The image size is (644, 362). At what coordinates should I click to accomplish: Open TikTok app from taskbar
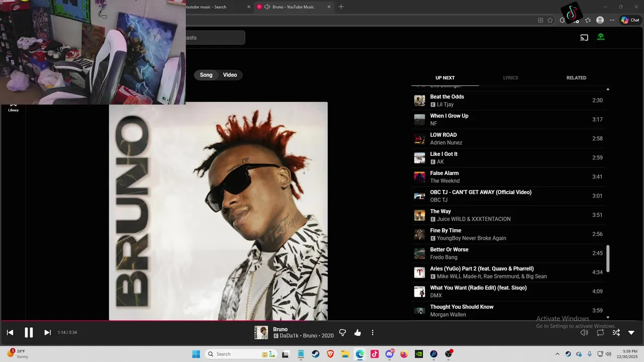(x=375, y=354)
